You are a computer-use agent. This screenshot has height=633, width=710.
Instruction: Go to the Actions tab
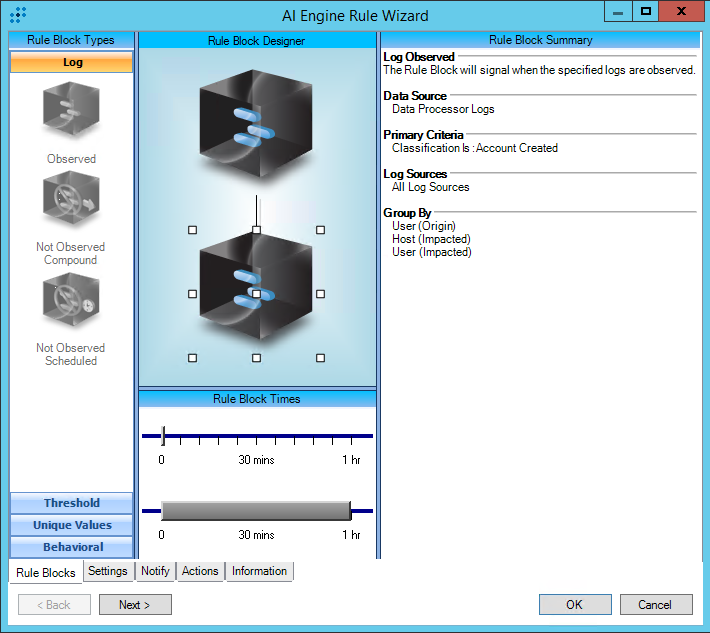click(200, 571)
